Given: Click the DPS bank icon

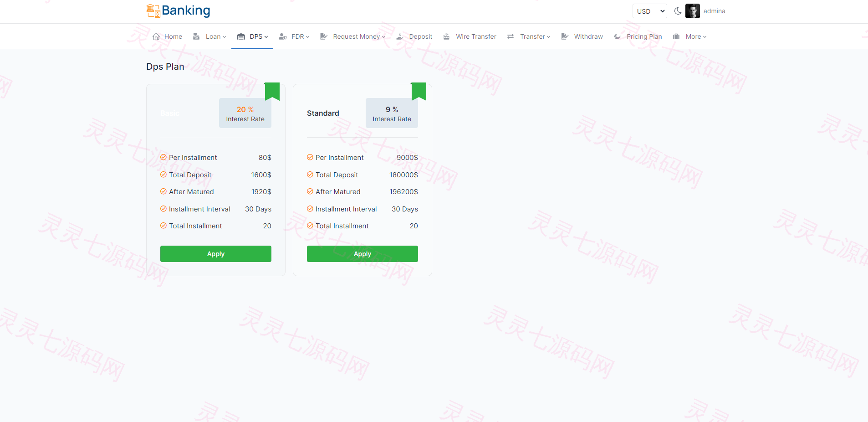Looking at the screenshot, I should (241, 36).
